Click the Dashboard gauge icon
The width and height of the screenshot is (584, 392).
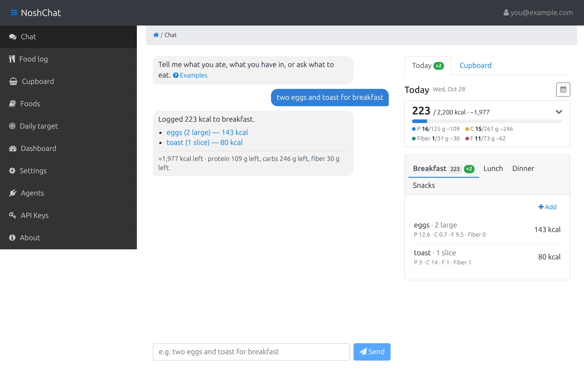pyautogui.click(x=13, y=149)
